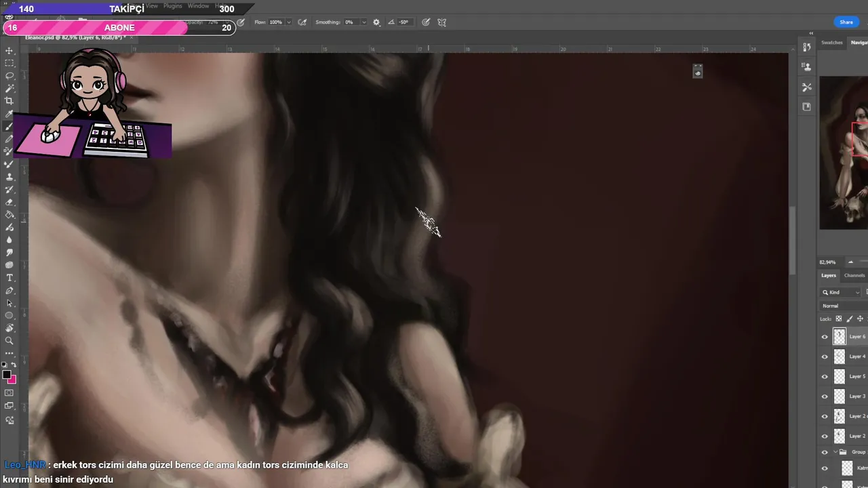Click the canvas vertical scrollbar

click(793, 239)
